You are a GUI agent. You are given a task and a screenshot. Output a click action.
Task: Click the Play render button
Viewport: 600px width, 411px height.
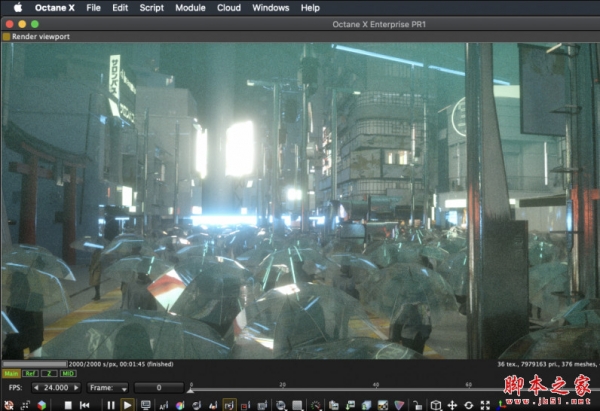point(127,405)
